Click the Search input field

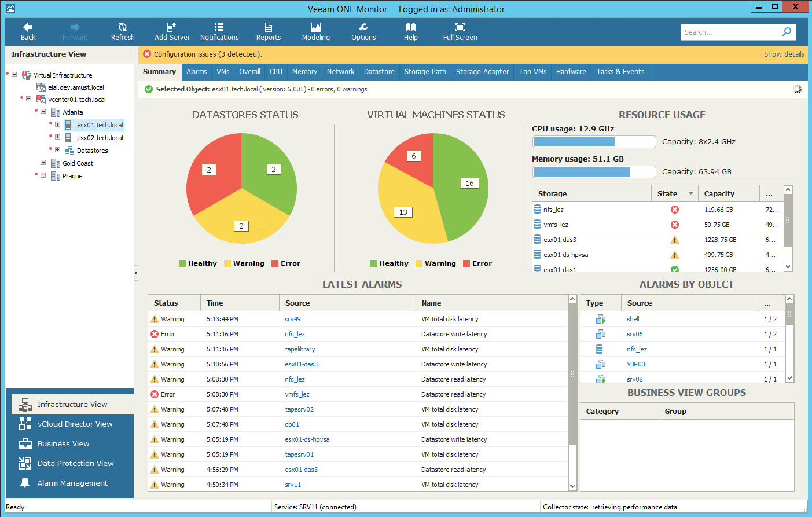pyautogui.click(x=730, y=32)
